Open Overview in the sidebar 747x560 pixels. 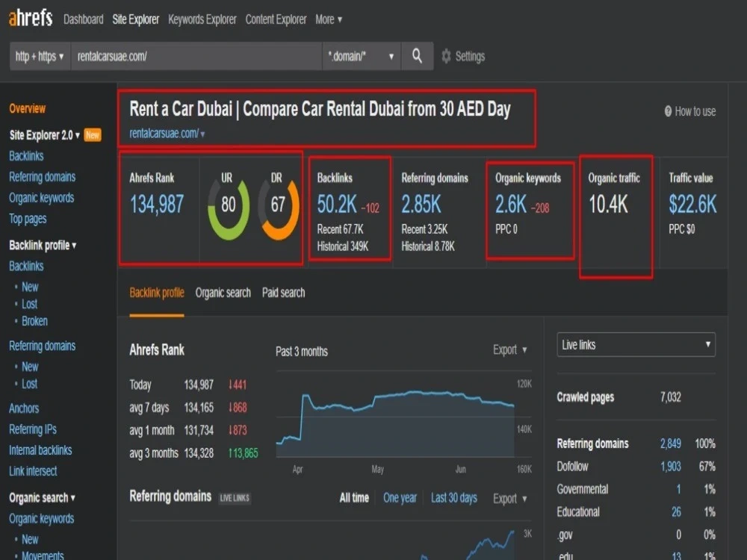pos(27,108)
